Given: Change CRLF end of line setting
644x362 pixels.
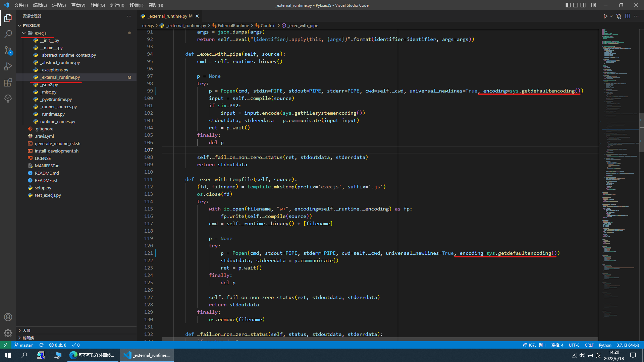Looking at the screenshot, I should pyautogui.click(x=589, y=345).
